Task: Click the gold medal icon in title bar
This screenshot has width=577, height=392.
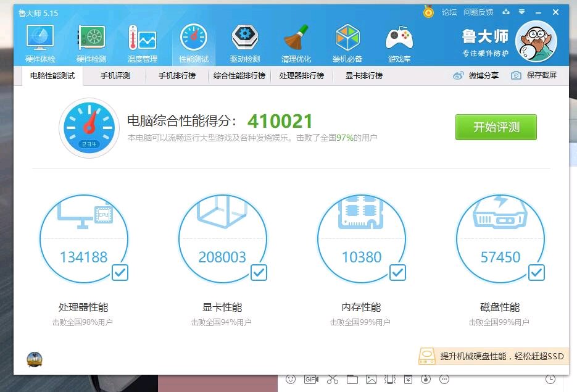Action: point(428,12)
